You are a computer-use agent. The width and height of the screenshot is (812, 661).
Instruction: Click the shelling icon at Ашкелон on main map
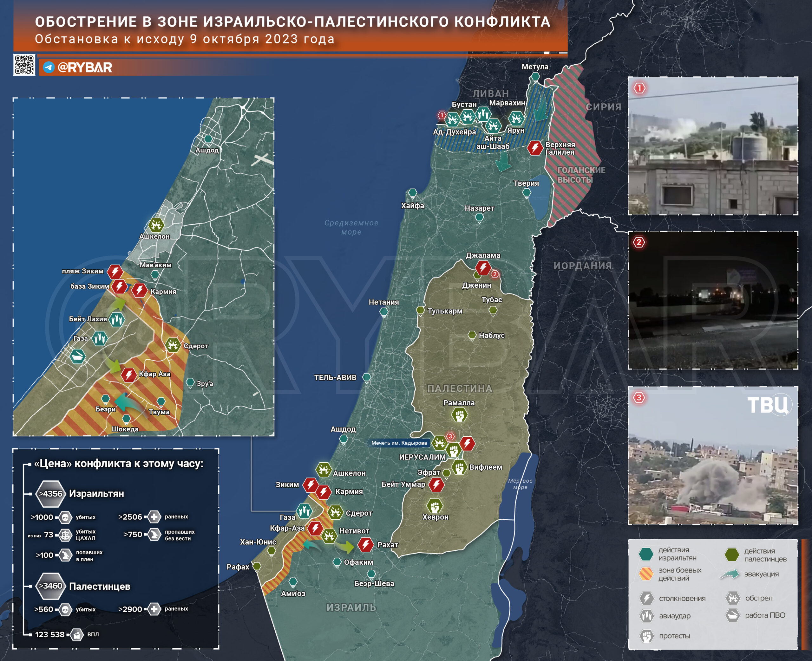(x=324, y=470)
